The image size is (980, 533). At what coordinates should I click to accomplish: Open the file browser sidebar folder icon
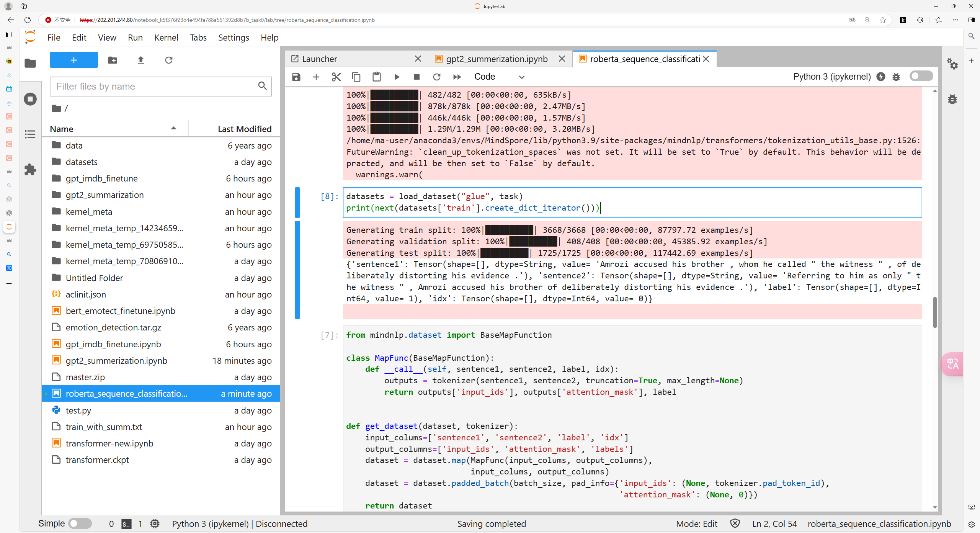coord(30,63)
